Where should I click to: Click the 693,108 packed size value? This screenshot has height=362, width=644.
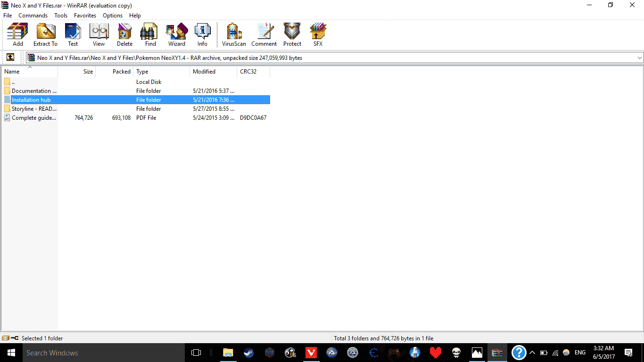(121, 117)
